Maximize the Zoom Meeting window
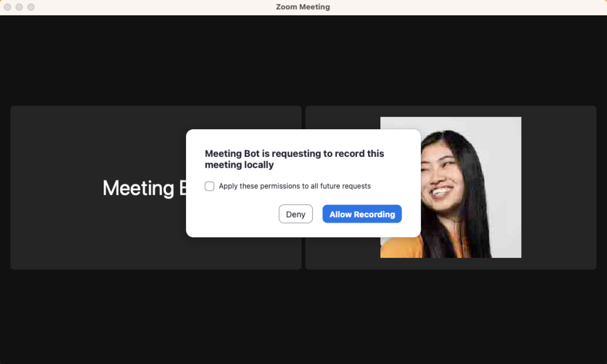Viewport: 607px width, 364px height. pos(31,7)
